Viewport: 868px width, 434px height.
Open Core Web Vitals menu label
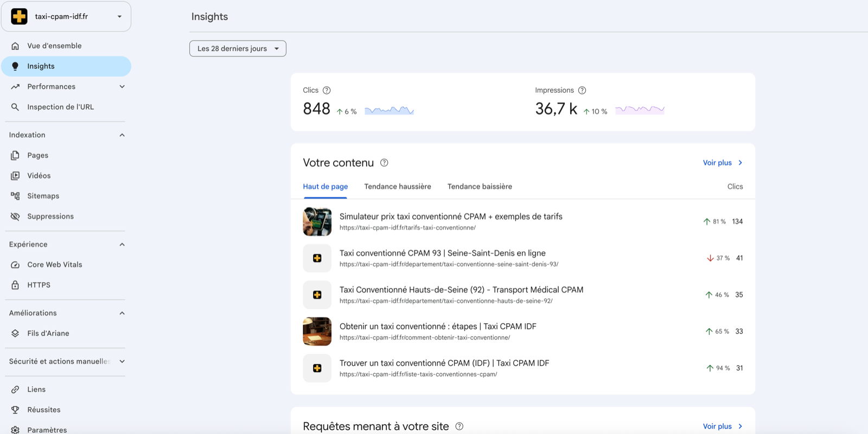[55, 265]
